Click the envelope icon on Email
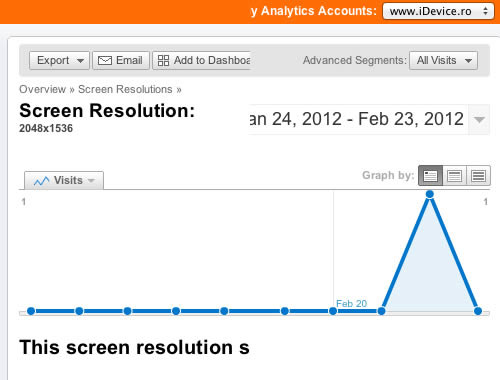The image size is (500, 380). click(105, 61)
